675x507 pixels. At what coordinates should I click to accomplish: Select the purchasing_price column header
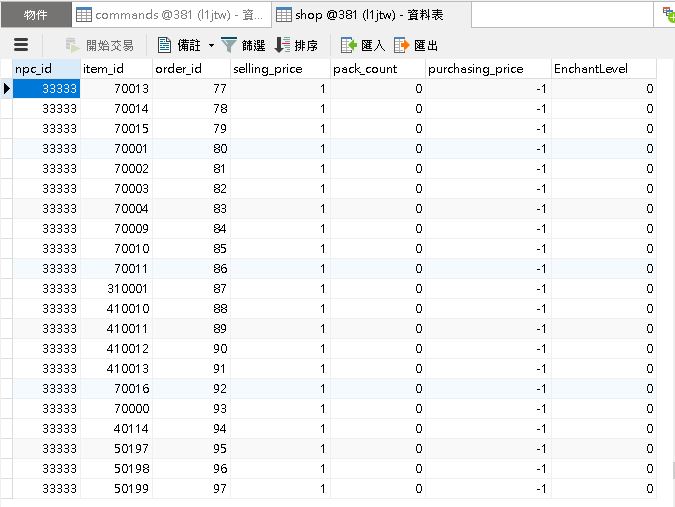(488, 69)
